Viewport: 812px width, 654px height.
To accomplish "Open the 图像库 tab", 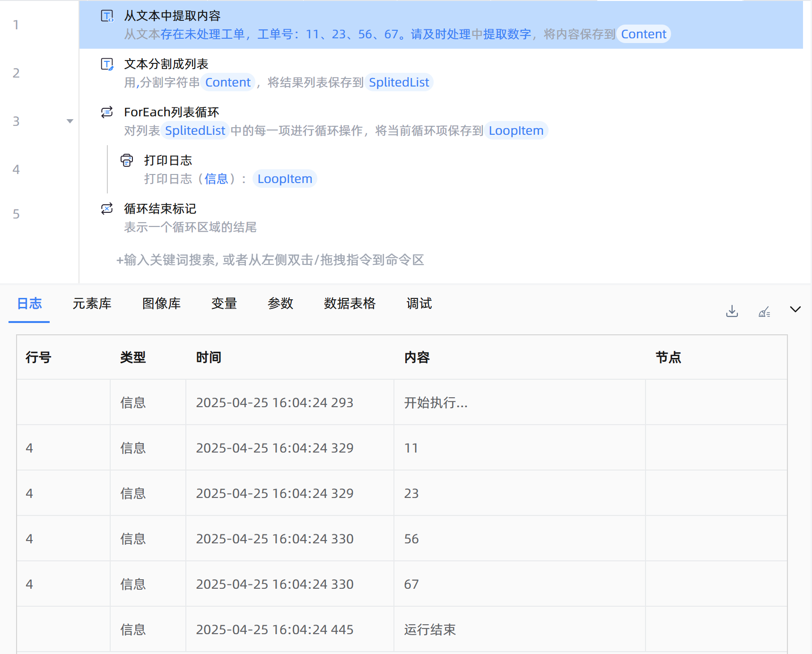I will (161, 304).
